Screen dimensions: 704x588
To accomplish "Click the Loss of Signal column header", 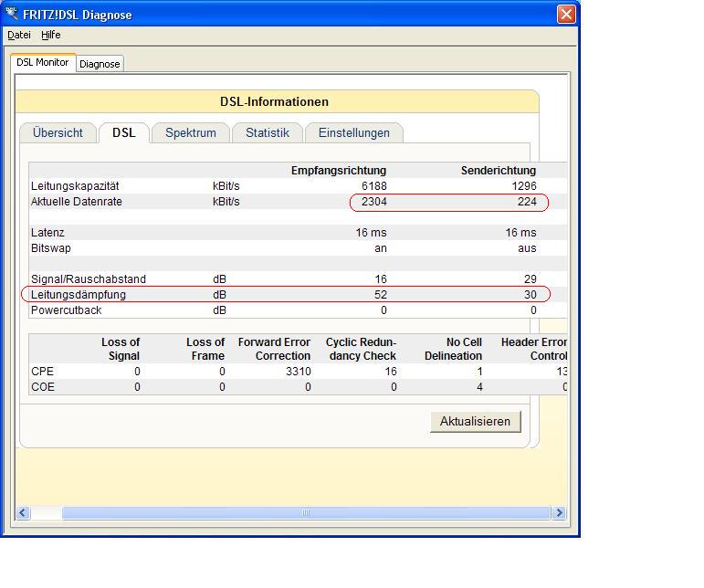I will pyautogui.click(x=121, y=349).
